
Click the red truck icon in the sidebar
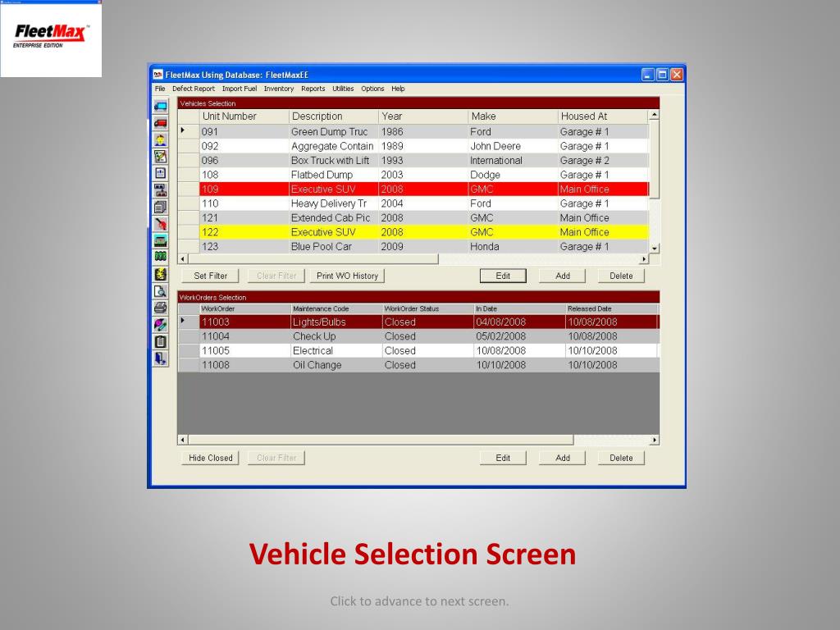point(160,123)
